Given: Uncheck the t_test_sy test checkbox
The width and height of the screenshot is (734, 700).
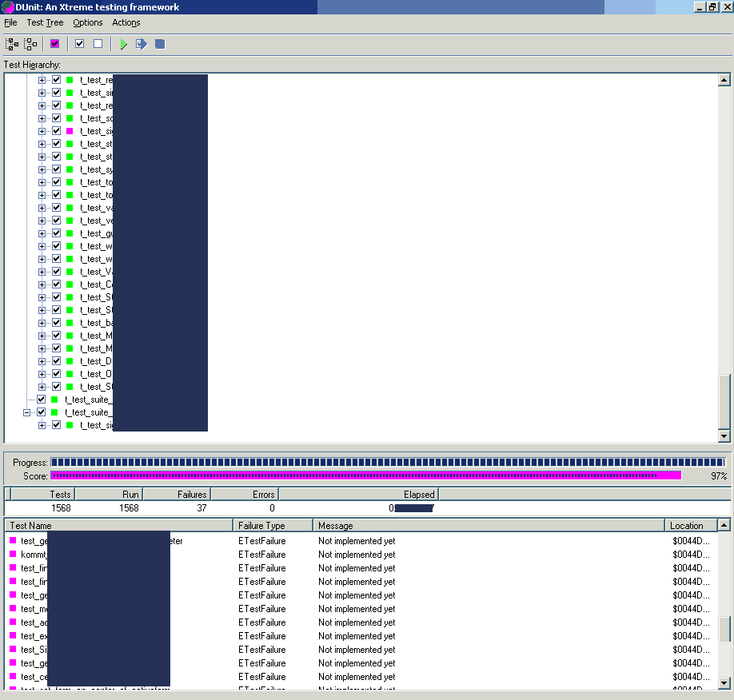Looking at the screenshot, I should pyautogui.click(x=56, y=169).
